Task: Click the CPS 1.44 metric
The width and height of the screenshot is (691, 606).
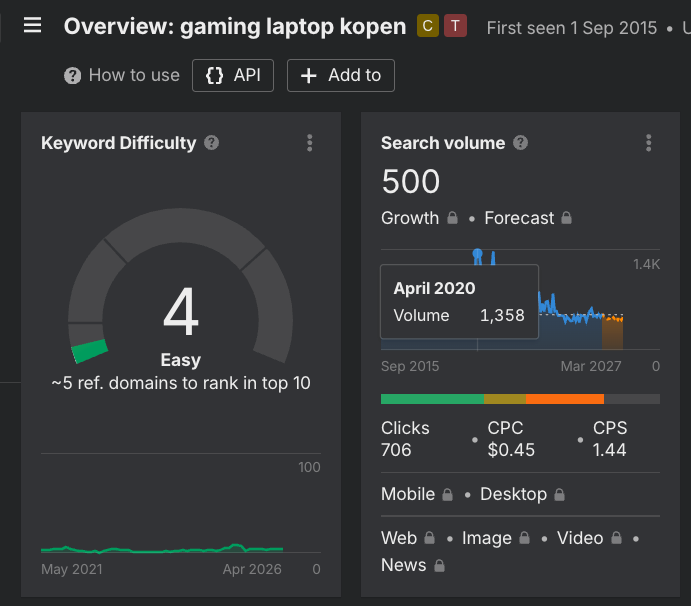Action: (x=610, y=439)
